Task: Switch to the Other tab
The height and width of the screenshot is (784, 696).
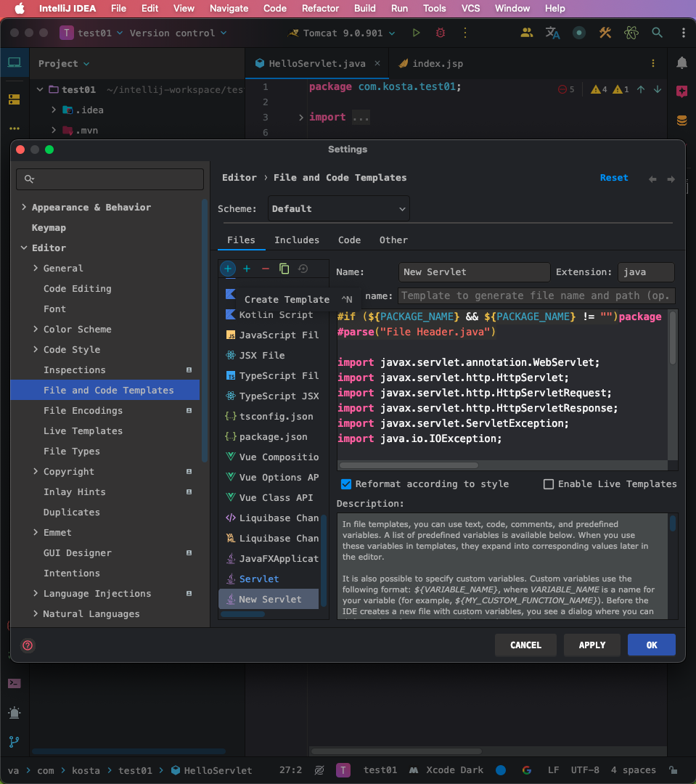Action: coord(393,240)
